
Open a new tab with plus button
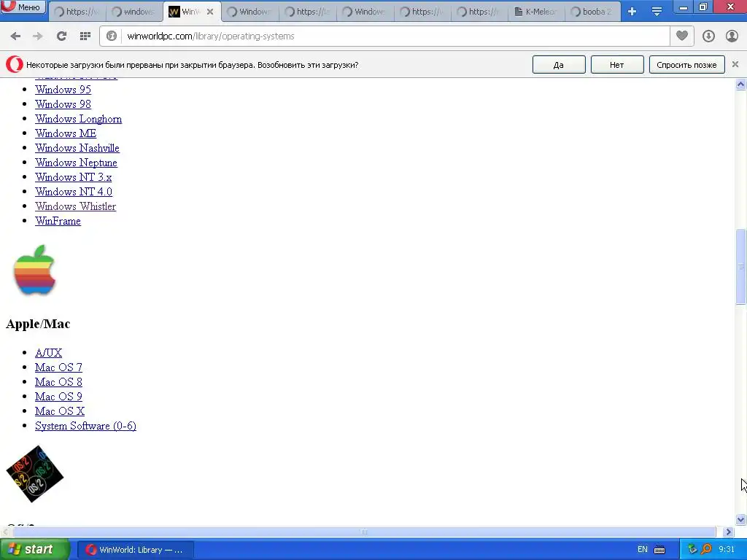(632, 12)
